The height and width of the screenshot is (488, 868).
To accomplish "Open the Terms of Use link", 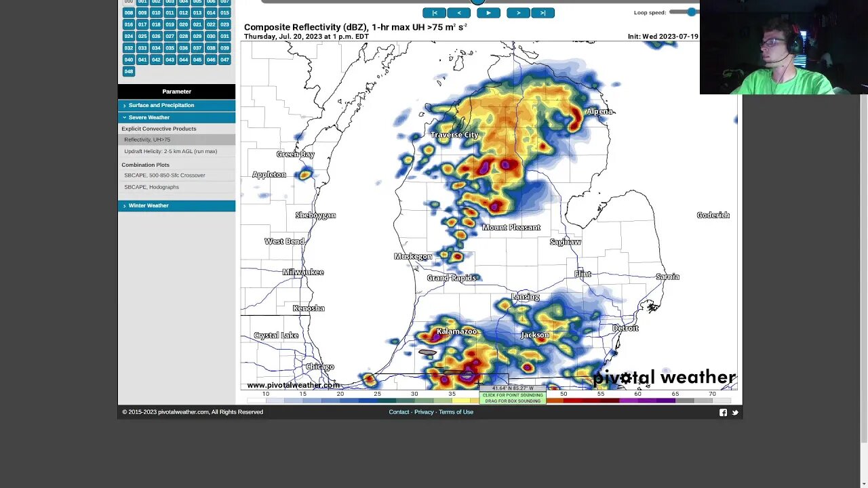I will click(x=456, y=412).
